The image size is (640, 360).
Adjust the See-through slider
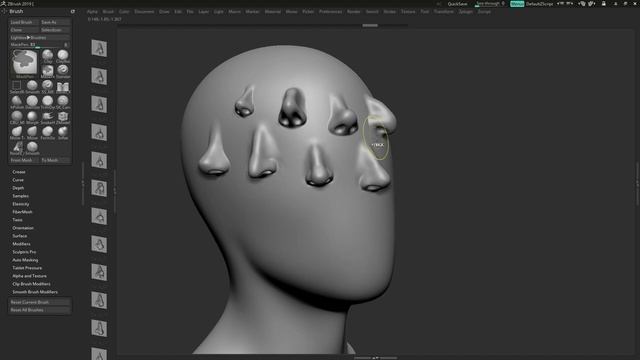[490, 4]
